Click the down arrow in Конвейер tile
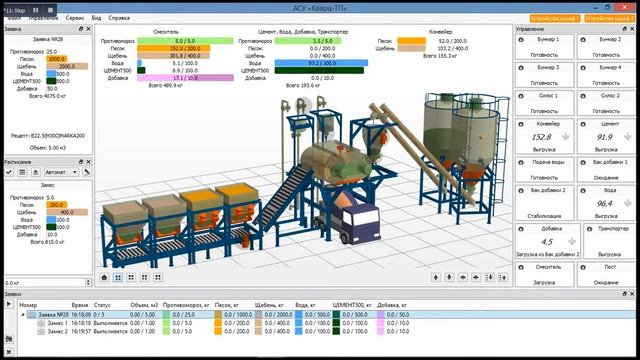The image size is (640, 360). [565, 137]
